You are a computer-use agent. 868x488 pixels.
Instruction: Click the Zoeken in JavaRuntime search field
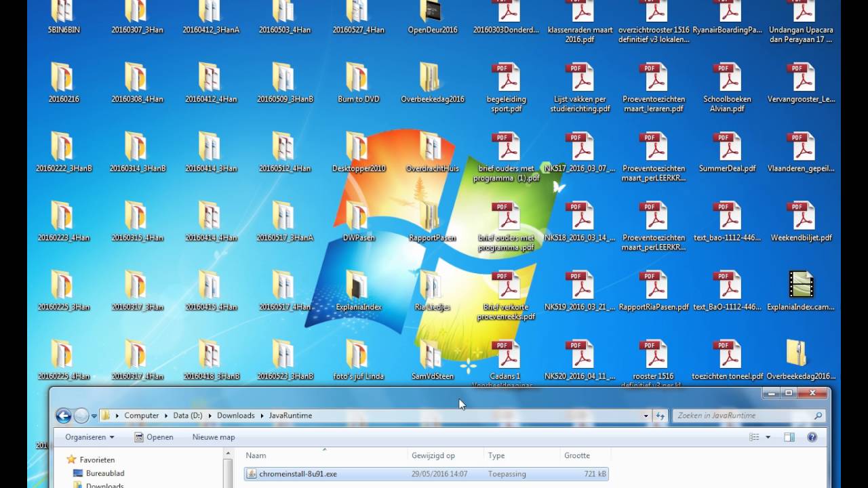[749, 415]
